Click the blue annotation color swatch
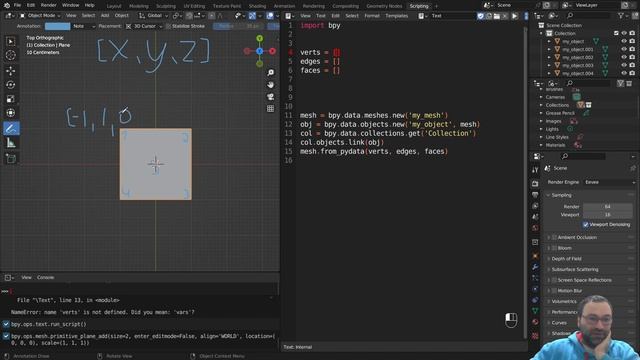The width and height of the screenshot is (640, 360). 58,26
